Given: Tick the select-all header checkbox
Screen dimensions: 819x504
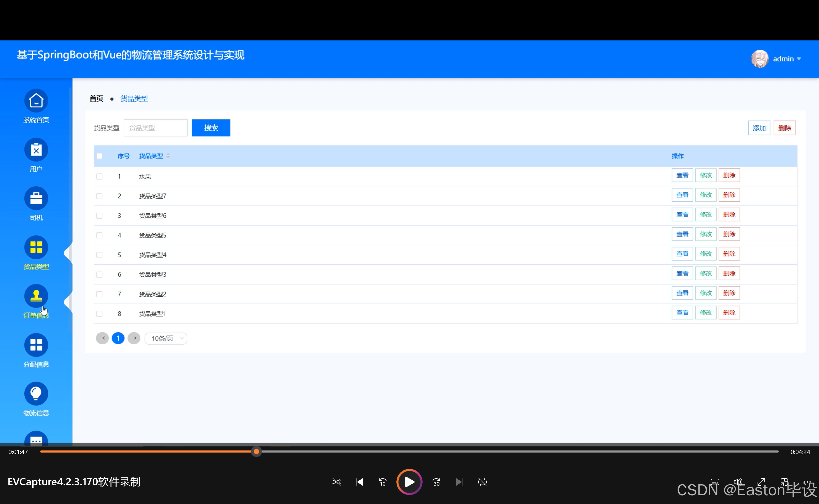Looking at the screenshot, I should pos(99,156).
